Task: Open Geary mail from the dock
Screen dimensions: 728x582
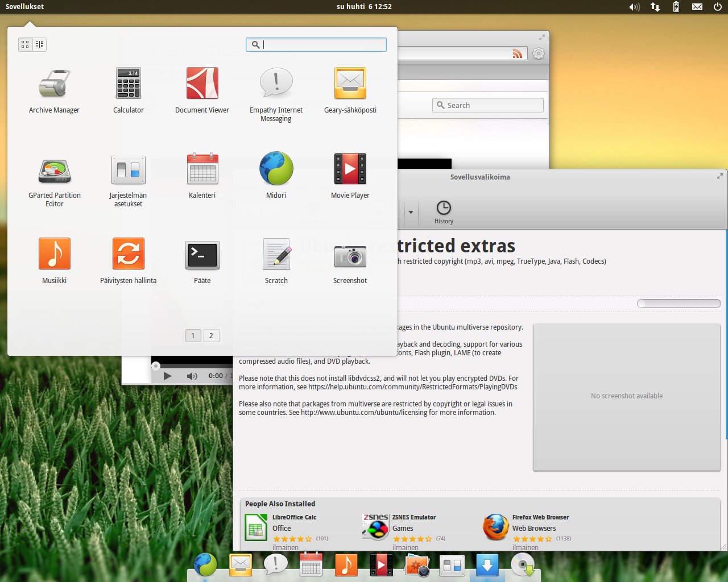Action: tap(241, 565)
